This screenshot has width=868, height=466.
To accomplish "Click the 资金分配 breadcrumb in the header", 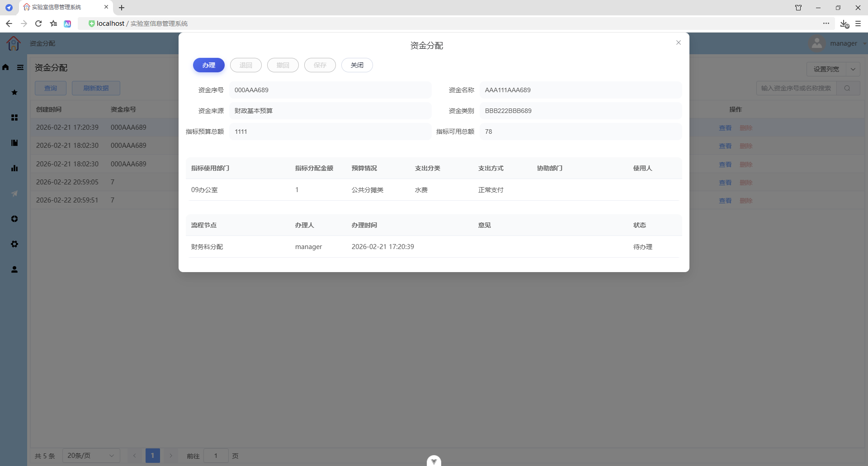I will click(x=42, y=43).
